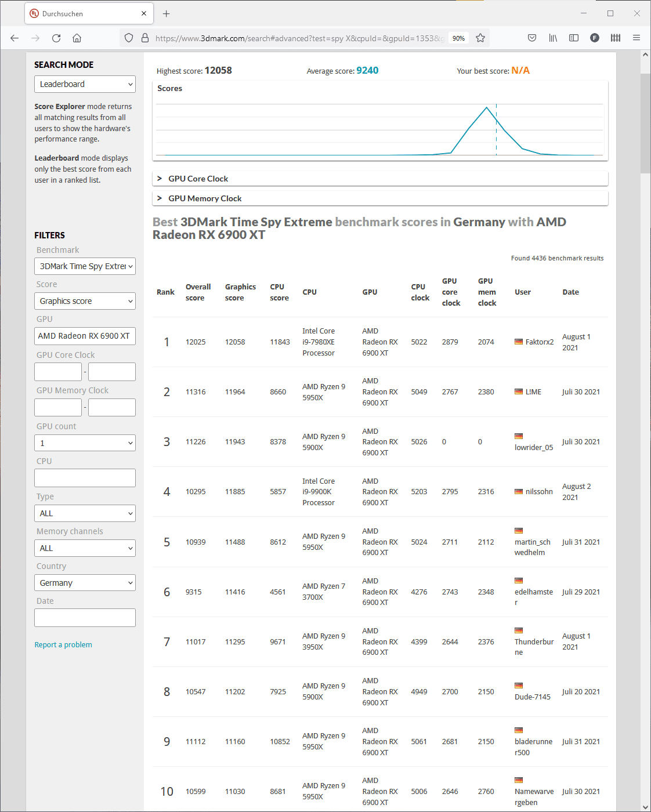The width and height of the screenshot is (651, 812).
Task: Click the average score value 9240
Action: (367, 70)
